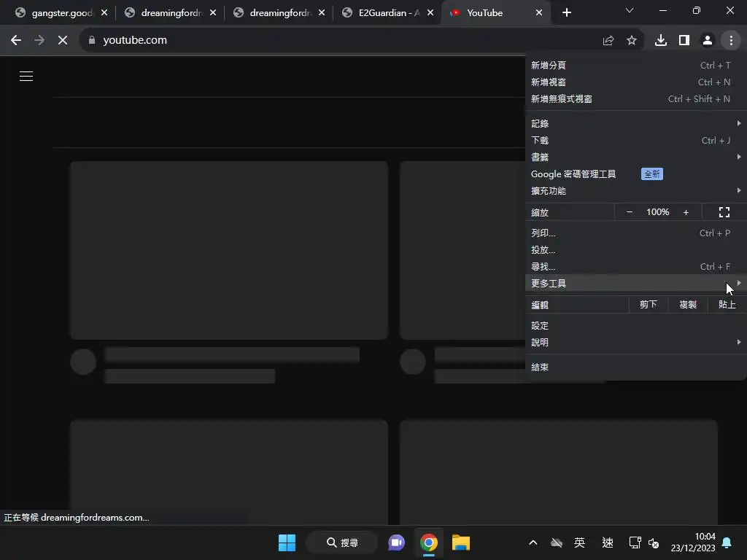
Task: Expand the 記錄 submenu
Action: pos(635,123)
